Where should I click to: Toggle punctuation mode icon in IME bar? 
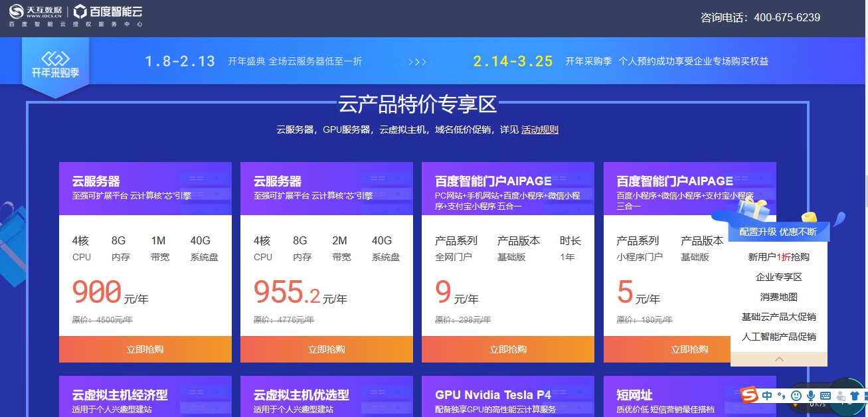[x=782, y=396]
